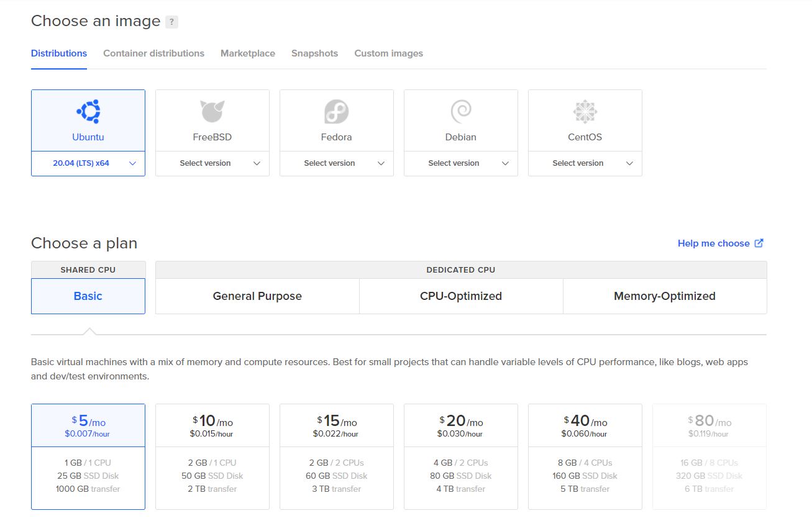Open the FreeBSD Select version dropdown
Screen dimensions: 812x521
click(212, 163)
